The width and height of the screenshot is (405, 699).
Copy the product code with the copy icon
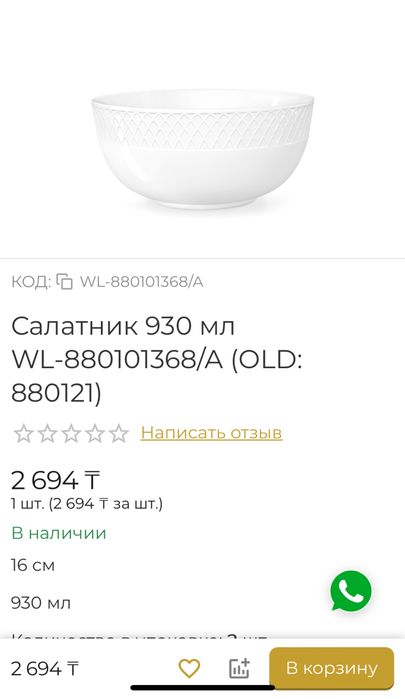65,282
